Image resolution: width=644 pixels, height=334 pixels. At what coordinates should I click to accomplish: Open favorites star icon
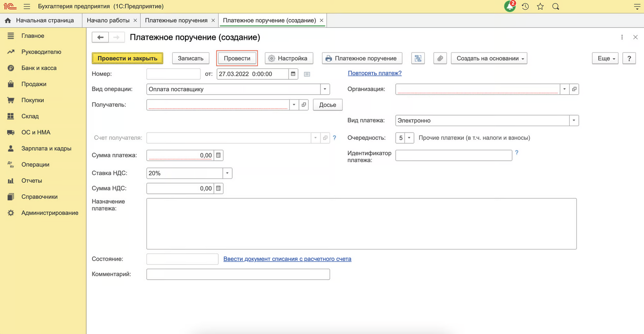coord(540,7)
